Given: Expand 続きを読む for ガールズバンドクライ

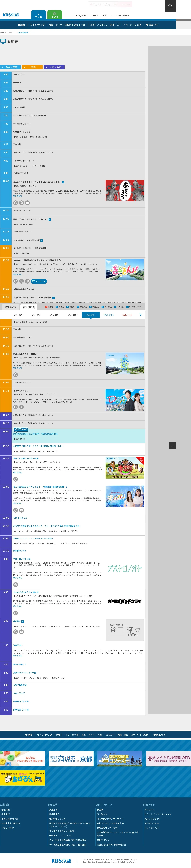Looking at the screenshot, I should click(x=17, y=606).
